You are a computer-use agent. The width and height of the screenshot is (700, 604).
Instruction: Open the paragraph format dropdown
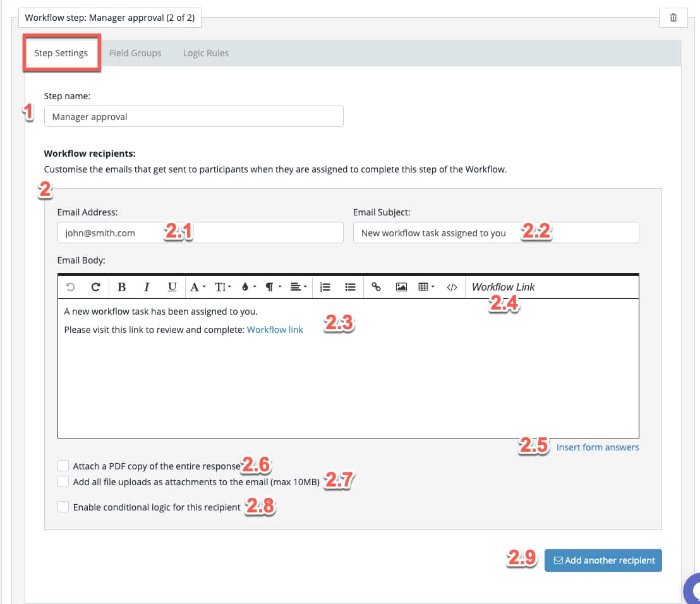click(273, 287)
